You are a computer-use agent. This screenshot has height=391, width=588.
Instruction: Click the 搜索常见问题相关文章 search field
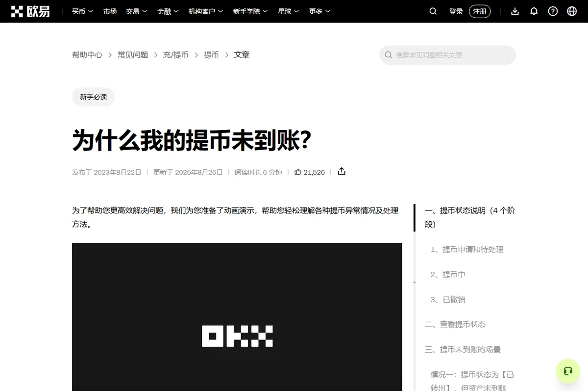coord(447,55)
